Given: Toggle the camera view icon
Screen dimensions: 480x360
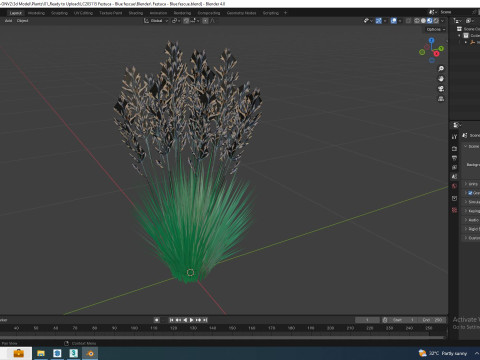Looking at the screenshot, I should [441, 89].
